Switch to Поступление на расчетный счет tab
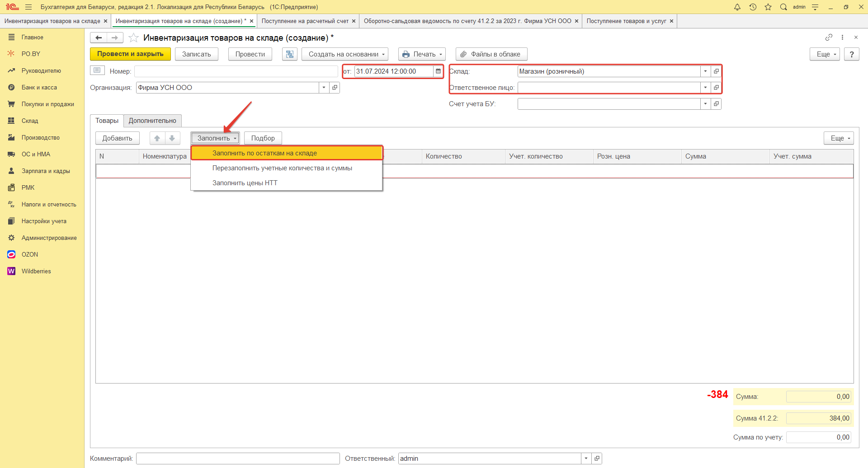868x468 pixels. click(305, 21)
